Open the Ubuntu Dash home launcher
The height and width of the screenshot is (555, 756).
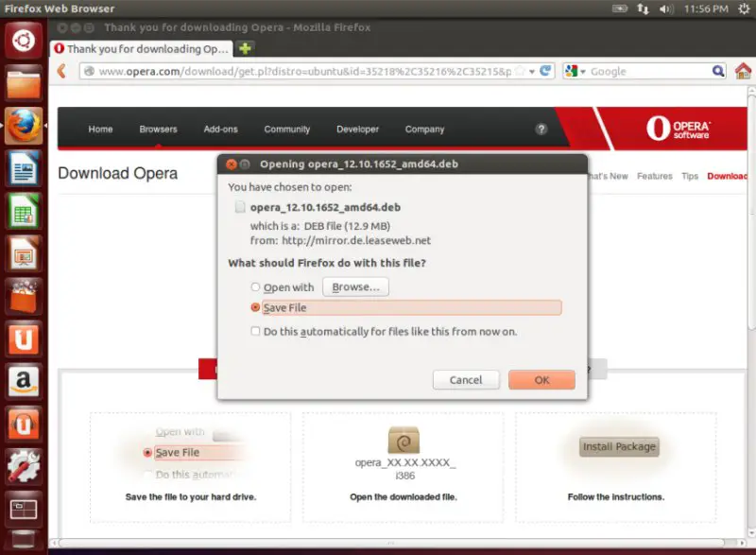23,40
